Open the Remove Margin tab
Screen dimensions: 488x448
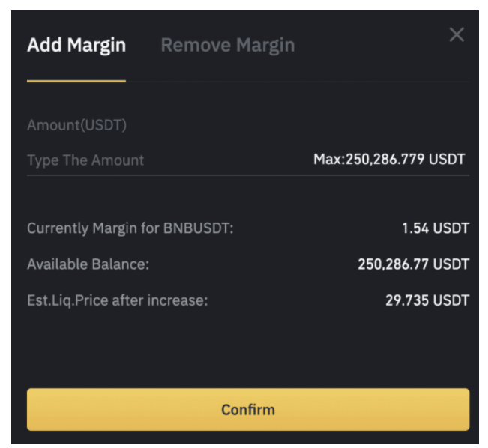click(227, 45)
